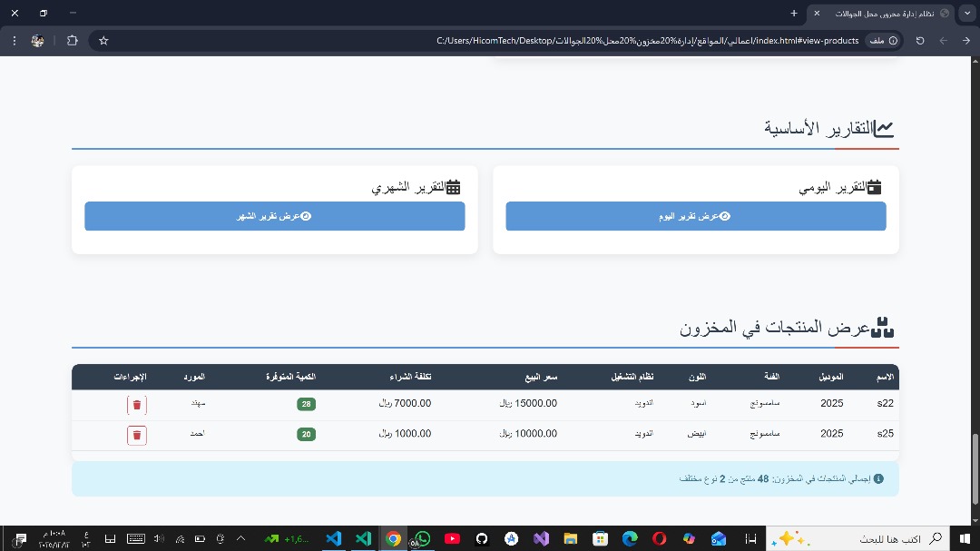Open GitHub Desktop from the taskbar

[x=482, y=538]
